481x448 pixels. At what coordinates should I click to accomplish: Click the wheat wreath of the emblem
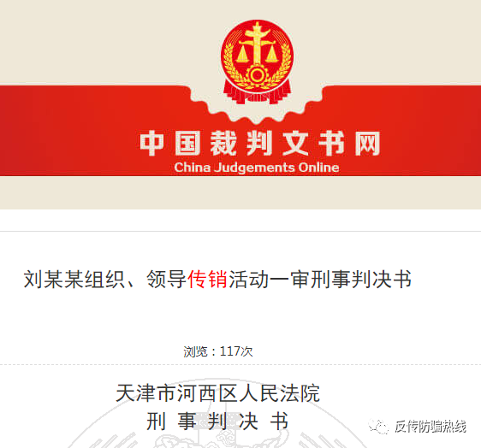(257, 69)
